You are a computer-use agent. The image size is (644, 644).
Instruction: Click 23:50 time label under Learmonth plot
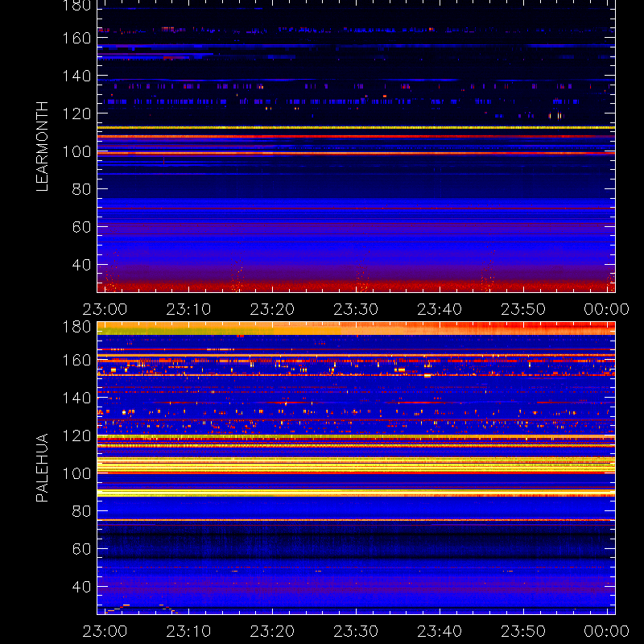pos(523,309)
